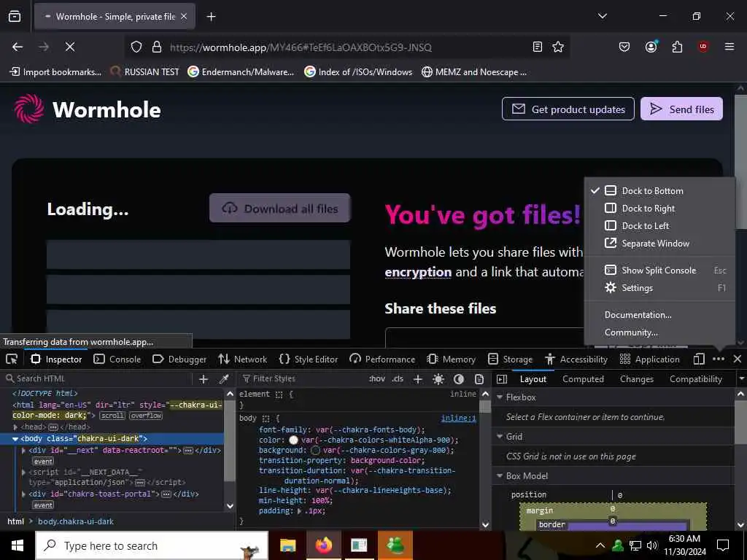The width and height of the screenshot is (747, 560).
Task: Click the white color swatch for color
Action: (293, 440)
